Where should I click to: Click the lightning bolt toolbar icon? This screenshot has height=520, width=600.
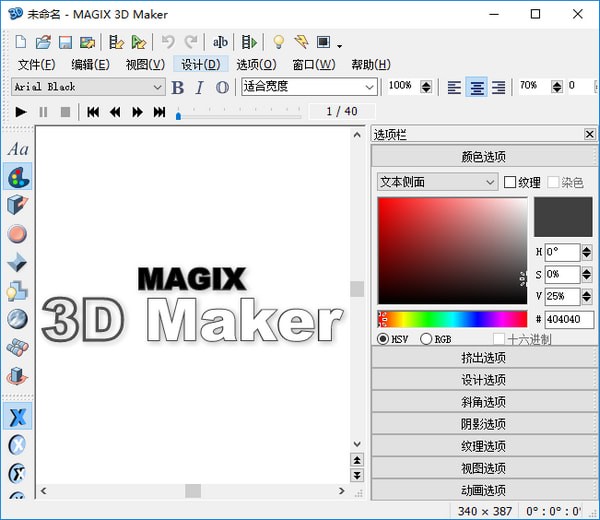(x=302, y=42)
